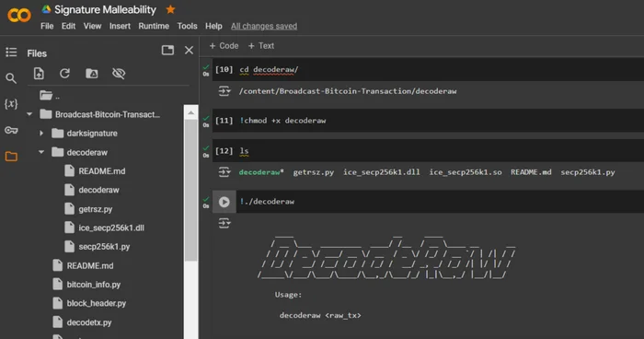The image size is (644, 339).
Task: Refresh the file browser
Action: coord(64,73)
